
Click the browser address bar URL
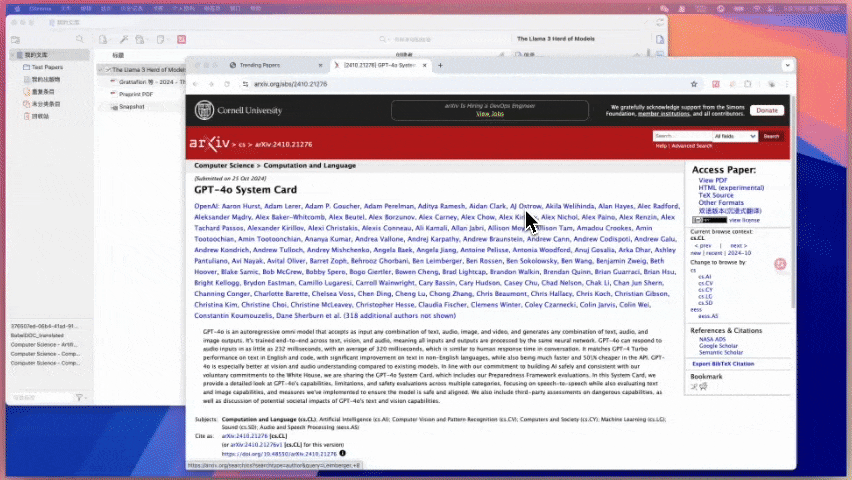point(291,84)
